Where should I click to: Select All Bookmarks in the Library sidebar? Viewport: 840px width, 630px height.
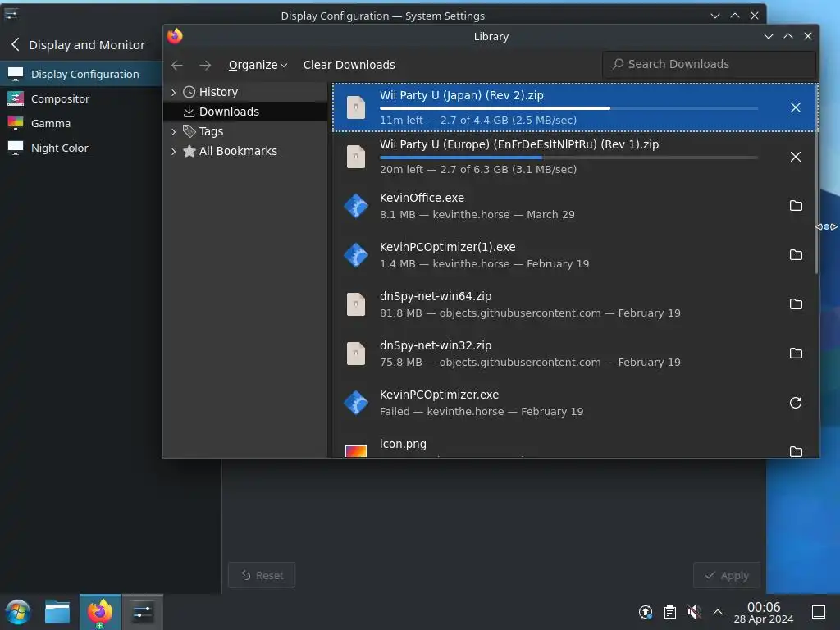245,151
